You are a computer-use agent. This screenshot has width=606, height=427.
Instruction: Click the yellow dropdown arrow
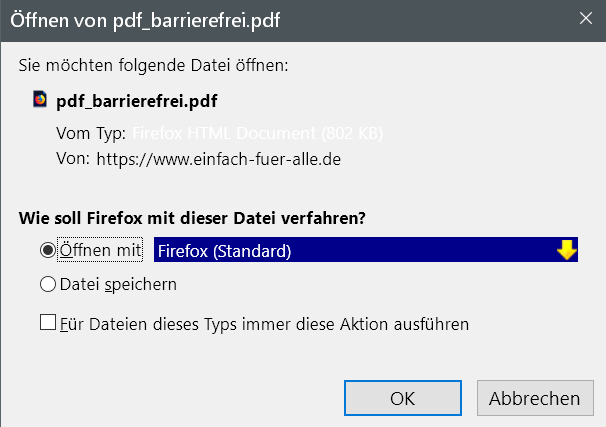pos(567,251)
